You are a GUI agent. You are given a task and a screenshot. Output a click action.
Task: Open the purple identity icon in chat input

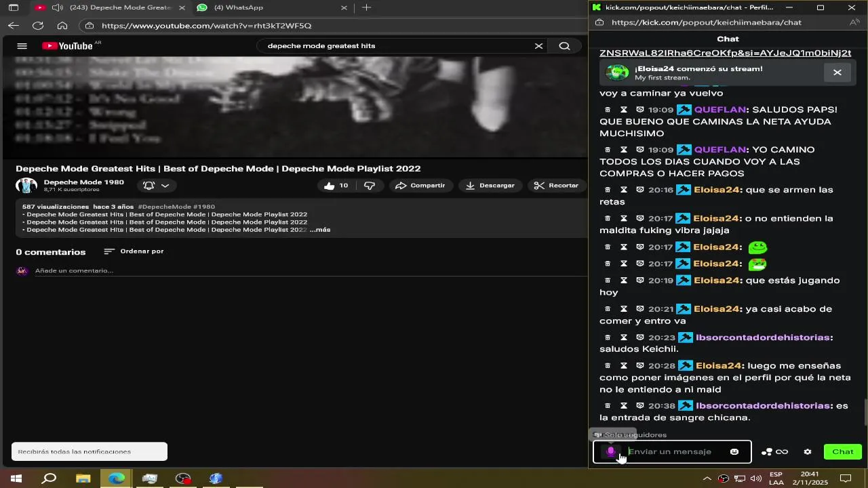coord(610,451)
